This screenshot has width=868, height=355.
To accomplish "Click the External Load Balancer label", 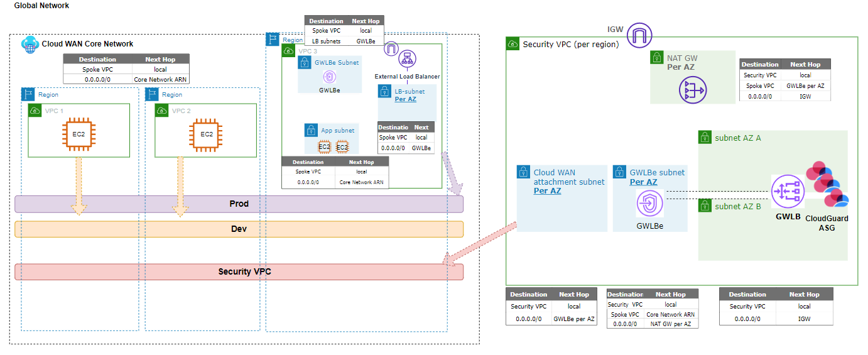I will click(x=407, y=77).
